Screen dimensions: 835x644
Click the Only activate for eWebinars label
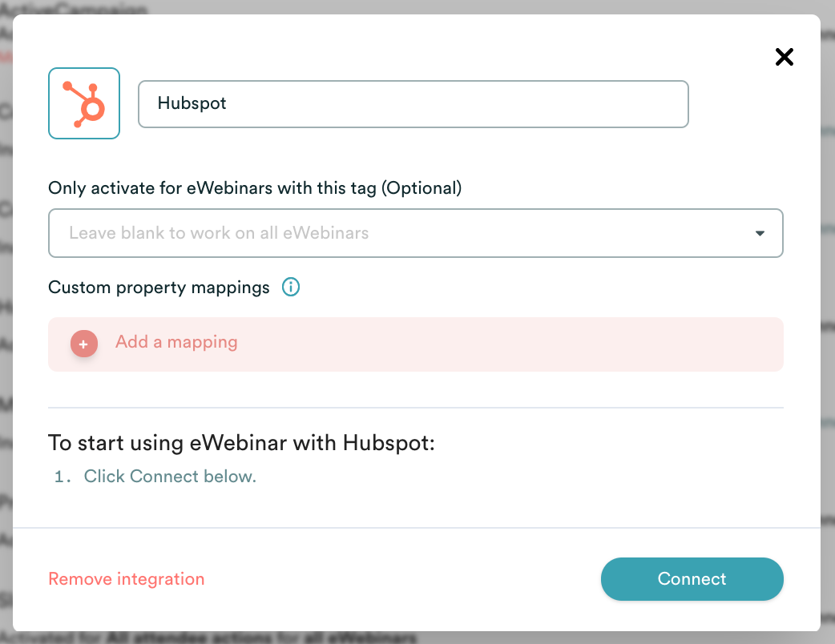(x=255, y=187)
